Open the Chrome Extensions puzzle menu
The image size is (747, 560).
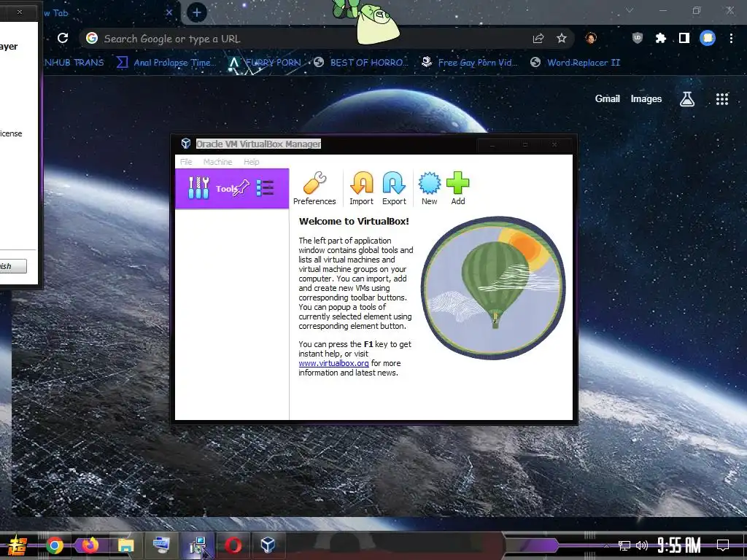[x=660, y=38]
